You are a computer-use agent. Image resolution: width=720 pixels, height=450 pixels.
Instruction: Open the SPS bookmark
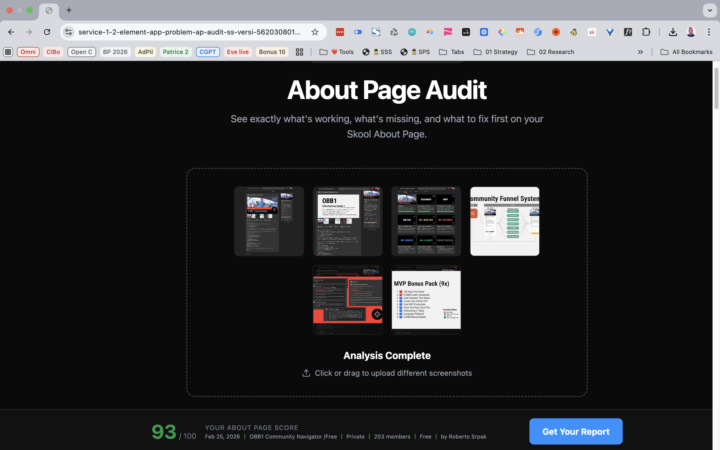click(415, 52)
